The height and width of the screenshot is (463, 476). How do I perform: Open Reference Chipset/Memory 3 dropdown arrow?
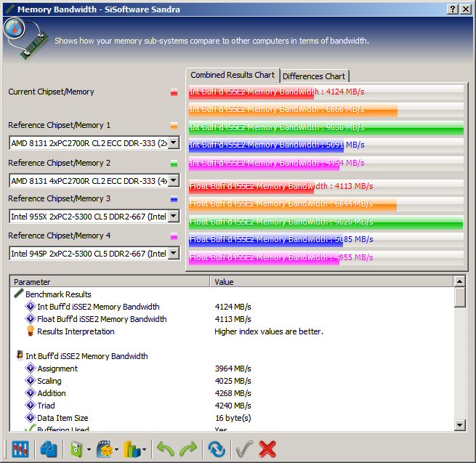[x=174, y=216]
